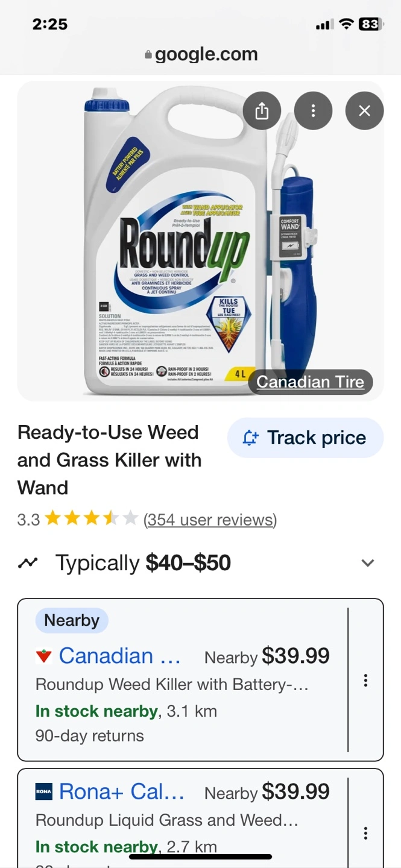Select the Rona+ store name link
Image resolution: width=401 pixels, height=868 pixels.
pyautogui.click(x=122, y=791)
